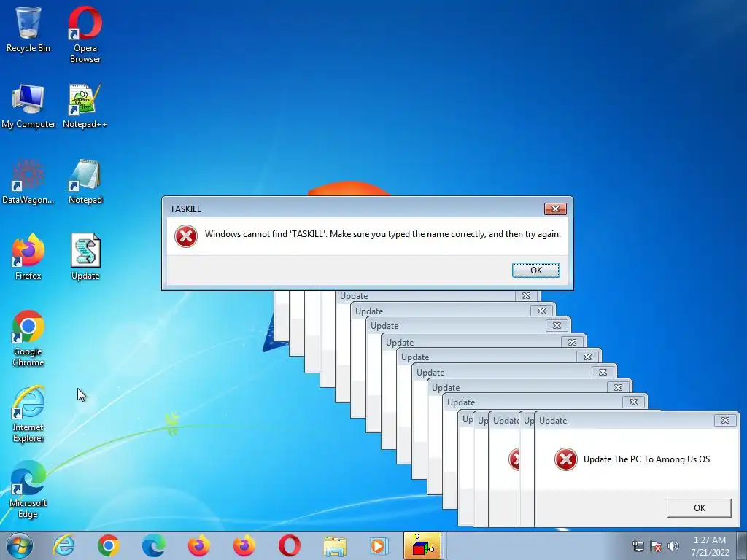Click the 'Update The PC To Among Us OS' message
This screenshot has width=747, height=560.
pyautogui.click(x=646, y=459)
